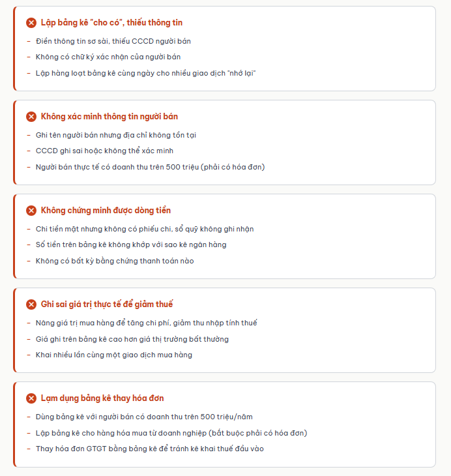Click the X icon beside "Lạm dụng bảng kê thay hóa đơn"
Viewport: 451px width, 476px height.
pos(31,398)
